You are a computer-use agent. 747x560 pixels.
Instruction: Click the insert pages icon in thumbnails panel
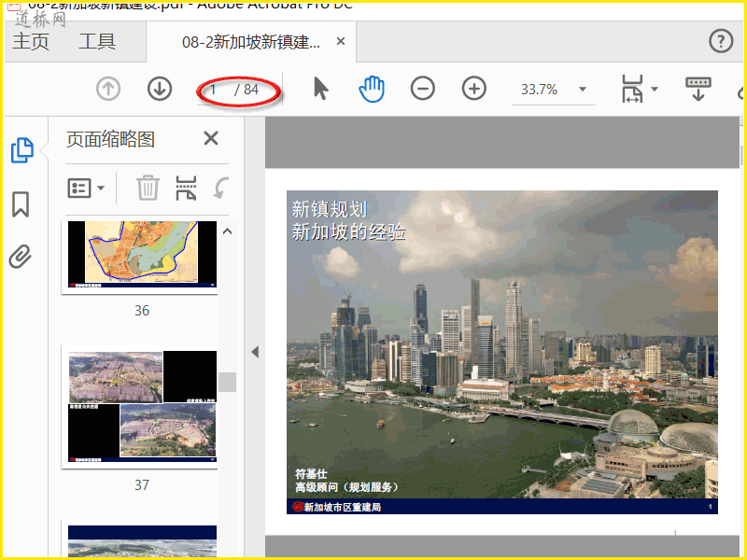[186, 188]
